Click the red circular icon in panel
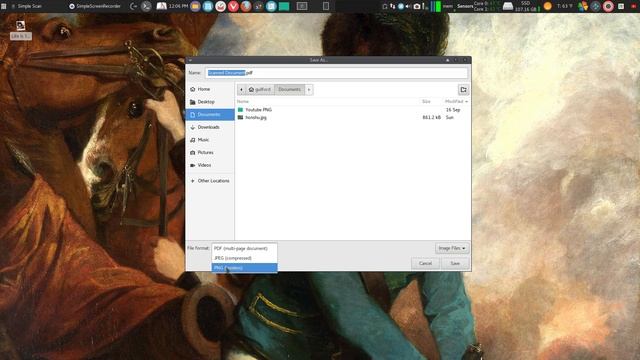 coord(608,6)
